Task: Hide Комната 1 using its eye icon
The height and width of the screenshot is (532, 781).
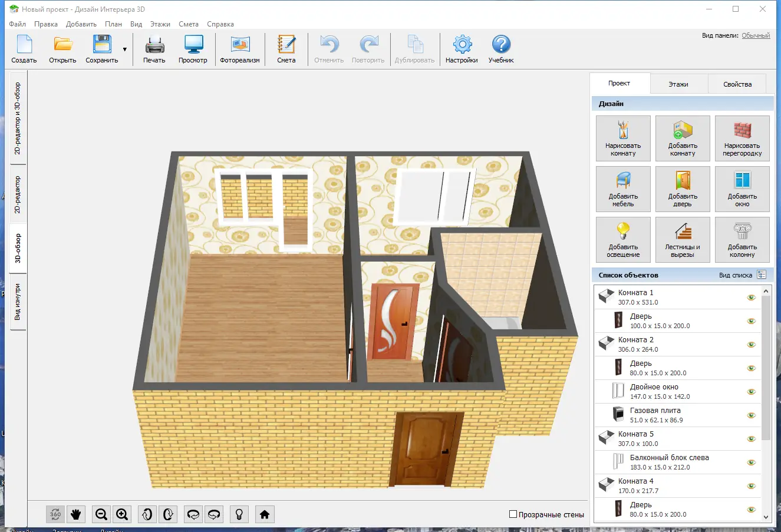Action: (x=751, y=298)
